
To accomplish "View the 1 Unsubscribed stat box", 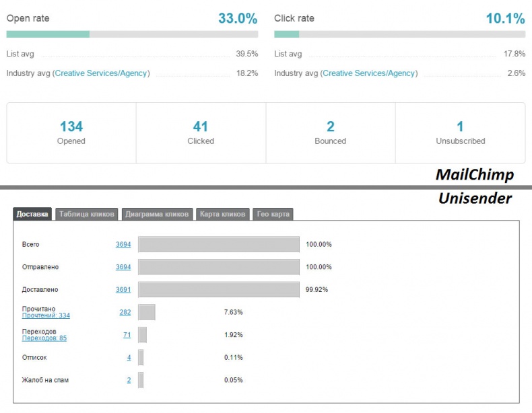I will (x=460, y=133).
